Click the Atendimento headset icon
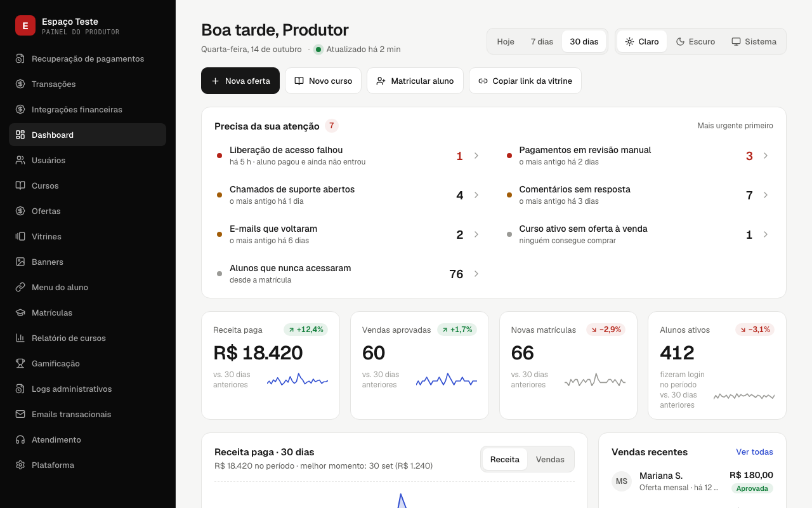The height and width of the screenshot is (508, 812). pos(20,439)
